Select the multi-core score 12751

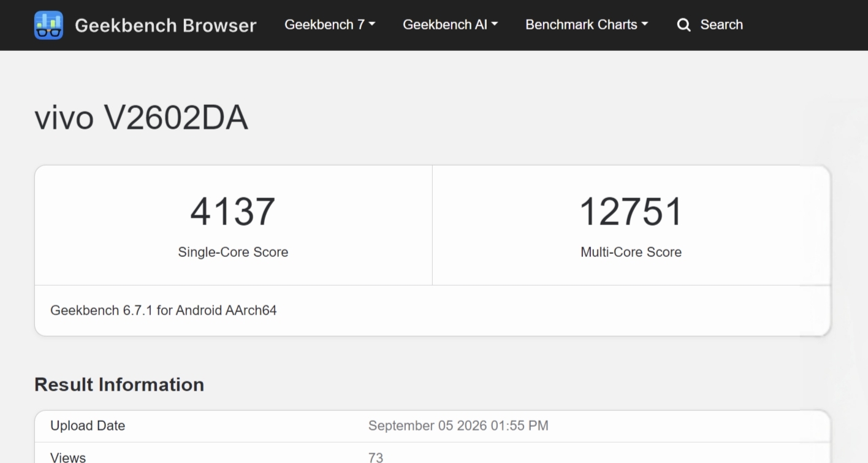point(631,212)
